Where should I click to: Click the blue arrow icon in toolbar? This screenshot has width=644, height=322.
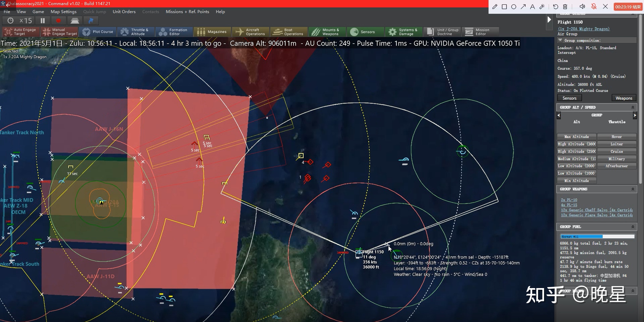tap(91, 21)
